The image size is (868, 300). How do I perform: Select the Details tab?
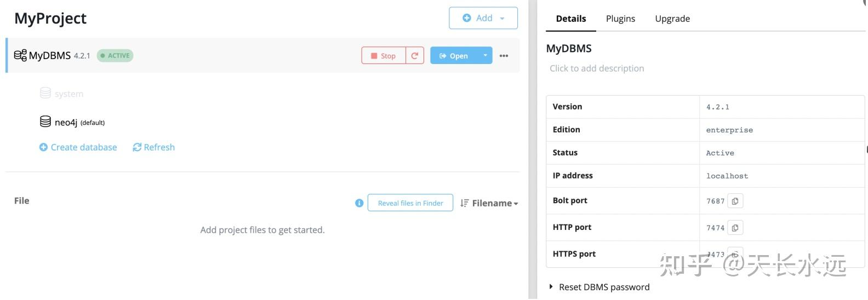[570, 19]
